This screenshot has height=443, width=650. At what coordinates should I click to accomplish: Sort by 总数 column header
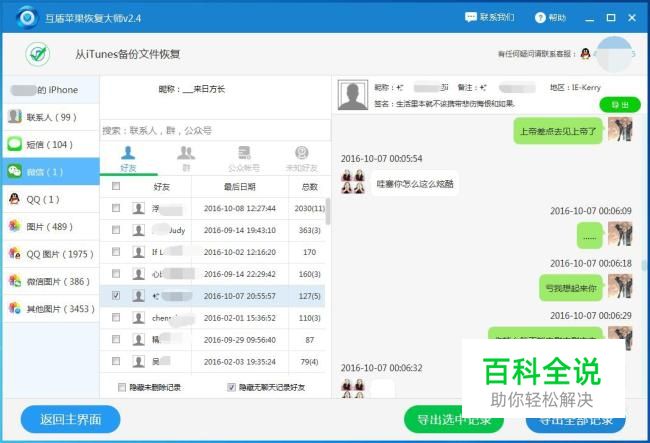309,187
